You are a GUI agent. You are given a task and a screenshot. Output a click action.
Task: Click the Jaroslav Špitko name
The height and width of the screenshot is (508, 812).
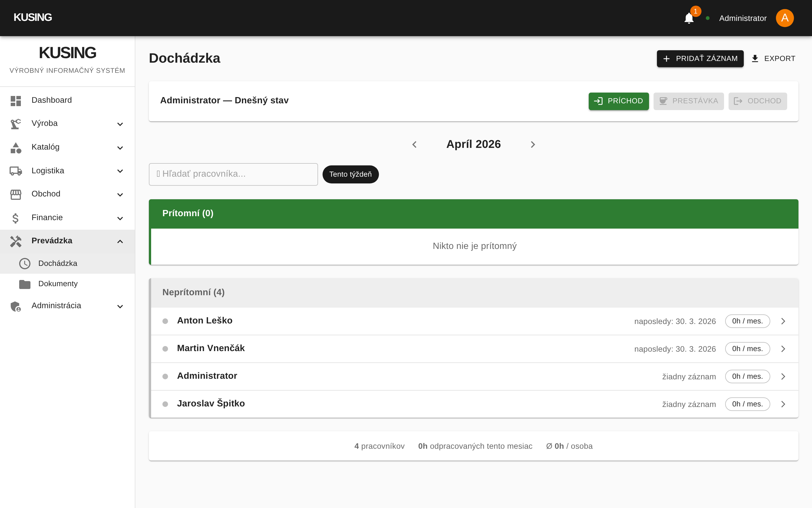211,403
